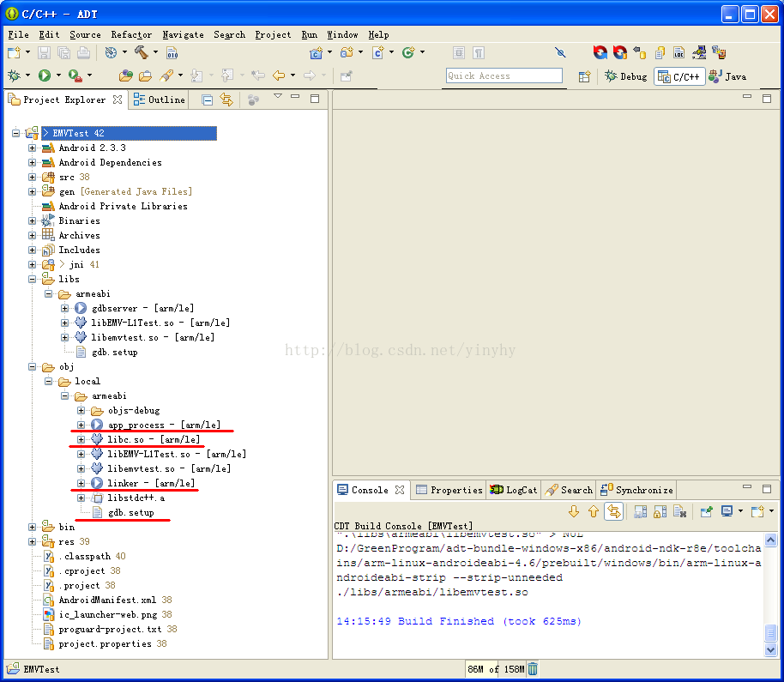Switch to the Debug perspective
The width and height of the screenshot is (784, 682).
click(626, 76)
